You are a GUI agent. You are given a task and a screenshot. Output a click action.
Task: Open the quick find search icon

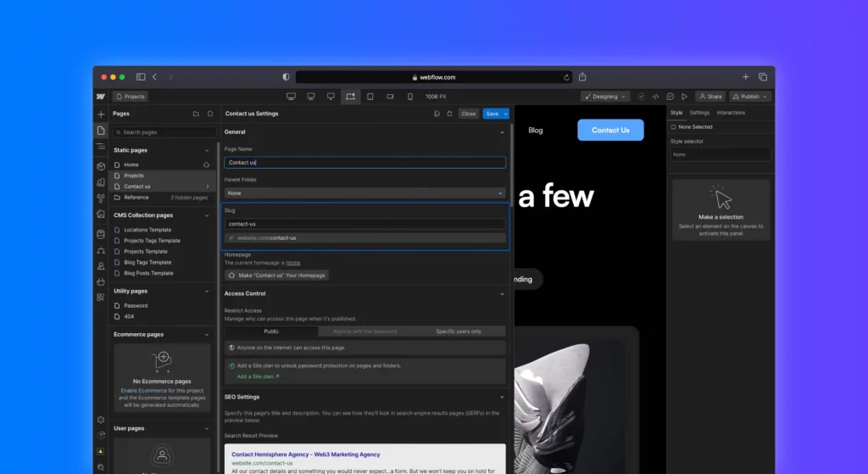click(101, 467)
